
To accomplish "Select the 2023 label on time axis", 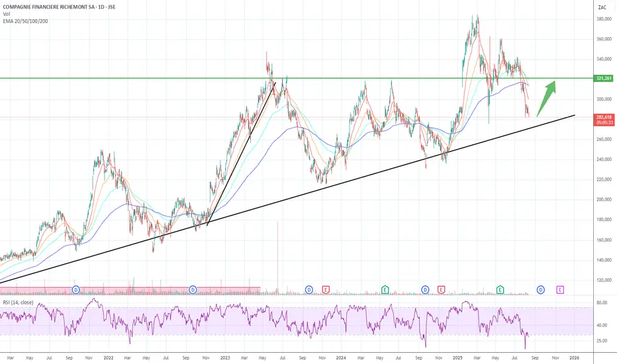I will pyautogui.click(x=225, y=357).
